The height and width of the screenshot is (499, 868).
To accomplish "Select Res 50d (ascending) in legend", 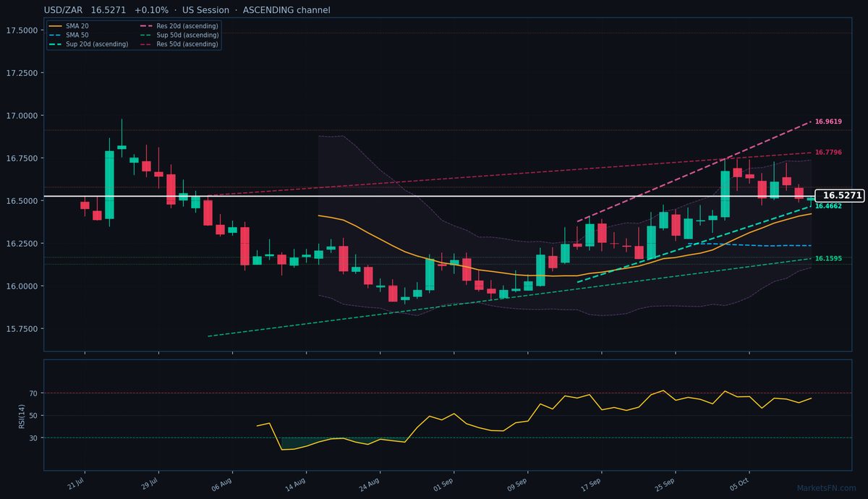I will pyautogui.click(x=178, y=44).
